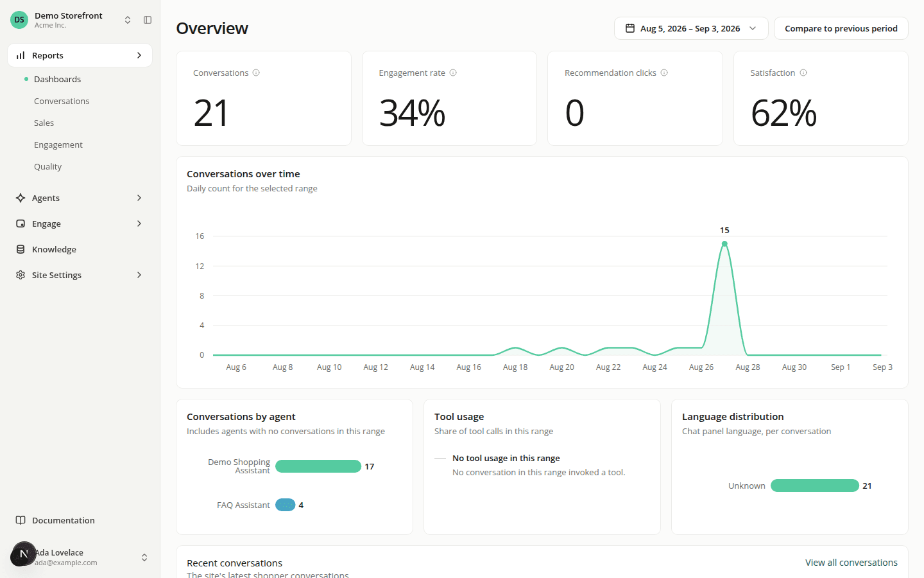Show info for Satisfaction metric

click(803, 73)
